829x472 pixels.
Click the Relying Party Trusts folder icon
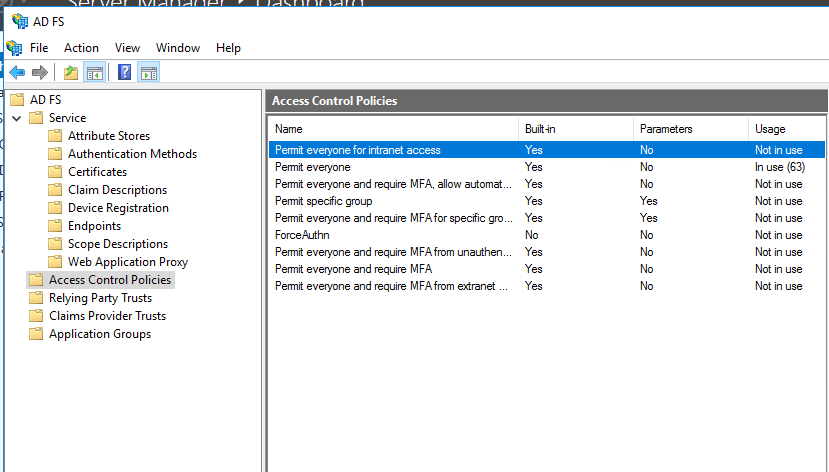(36, 298)
